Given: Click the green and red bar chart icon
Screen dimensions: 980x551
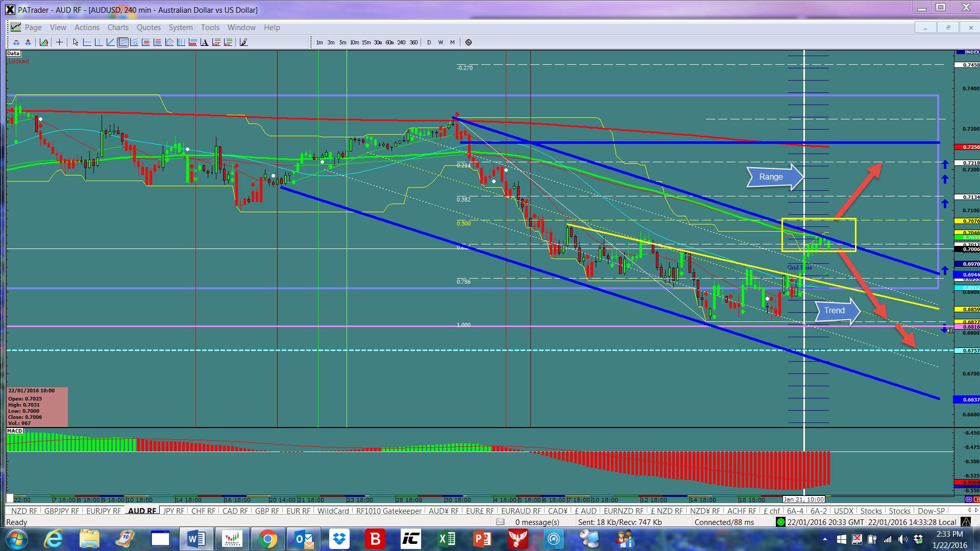Looking at the screenshot, I should click(x=43, y=42).
